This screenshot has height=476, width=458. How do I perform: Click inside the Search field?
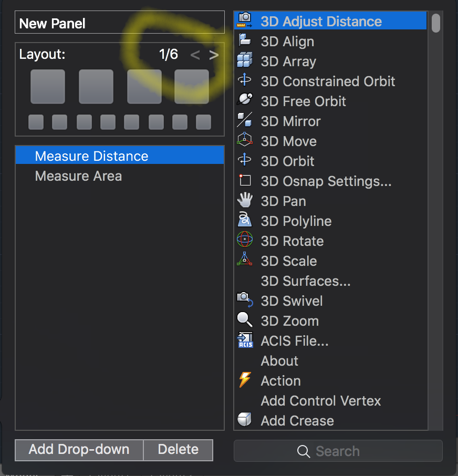point(338,451)
